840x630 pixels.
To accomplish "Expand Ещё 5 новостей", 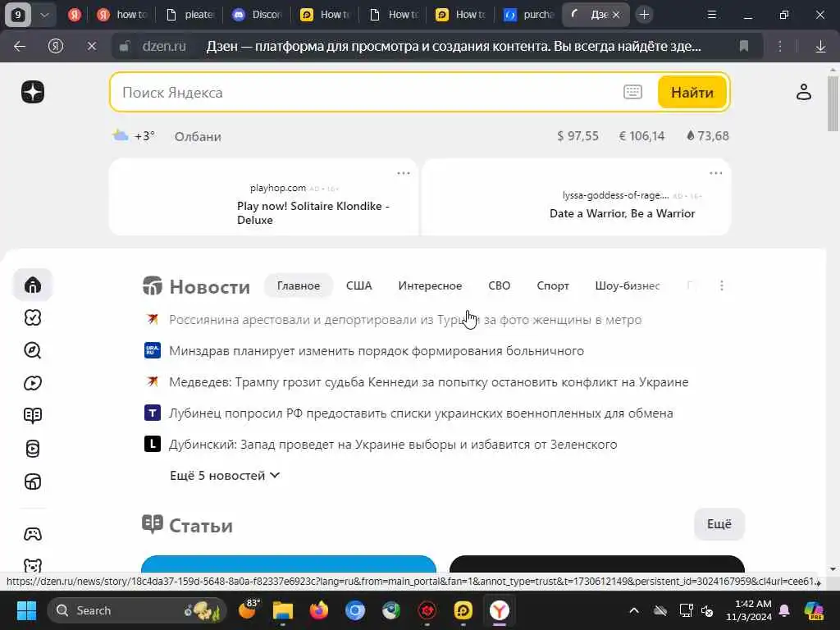I will [x=225, y=476].
